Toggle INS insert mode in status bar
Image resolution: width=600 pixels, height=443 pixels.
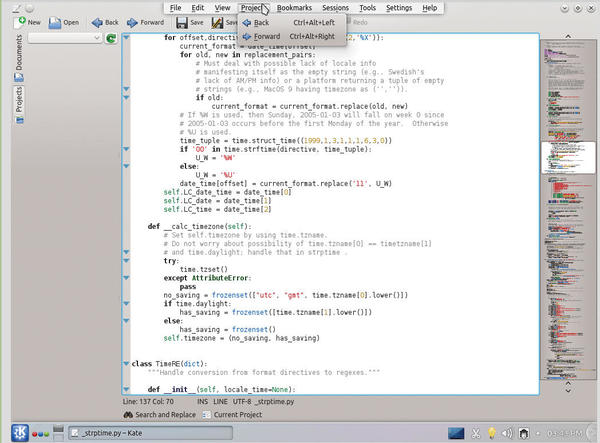point(204,401)
